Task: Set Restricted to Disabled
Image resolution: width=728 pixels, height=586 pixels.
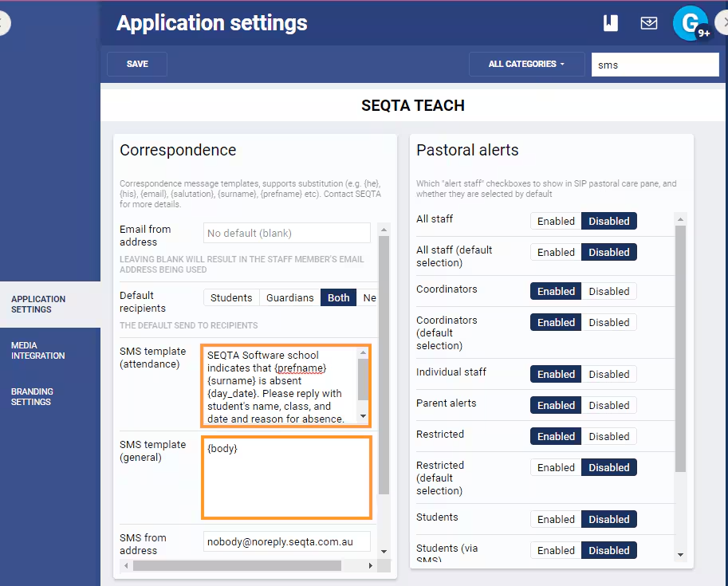Action: [608, 436]
